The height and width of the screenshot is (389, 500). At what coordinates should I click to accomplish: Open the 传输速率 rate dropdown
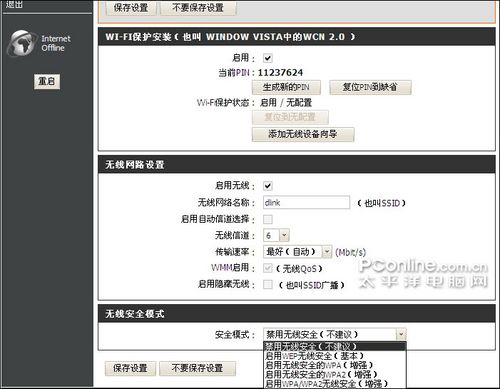coord(297,252)
